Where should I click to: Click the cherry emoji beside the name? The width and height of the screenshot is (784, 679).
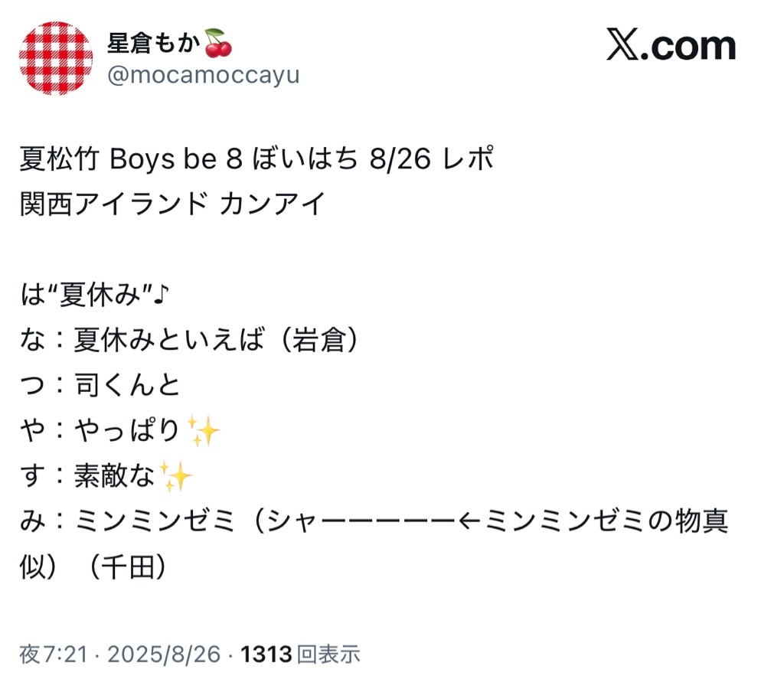pyautogui.click(x=219, y=44)
